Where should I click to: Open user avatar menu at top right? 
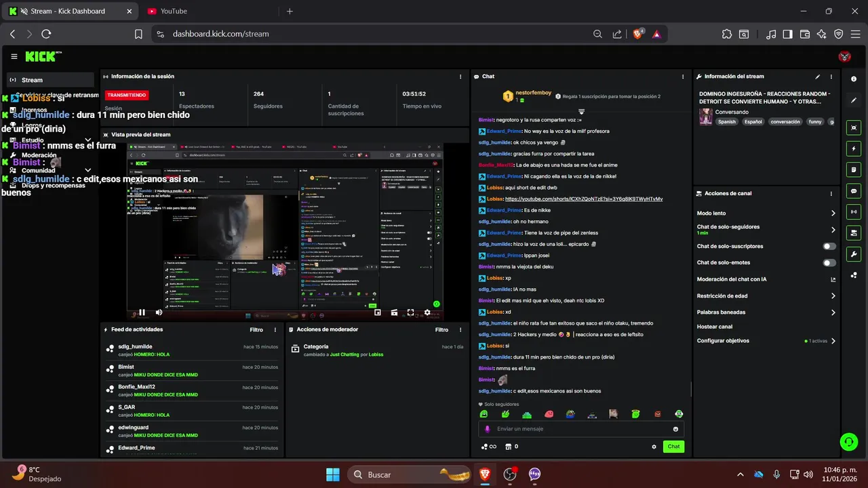pyautogui.click(x=844, y=56)
